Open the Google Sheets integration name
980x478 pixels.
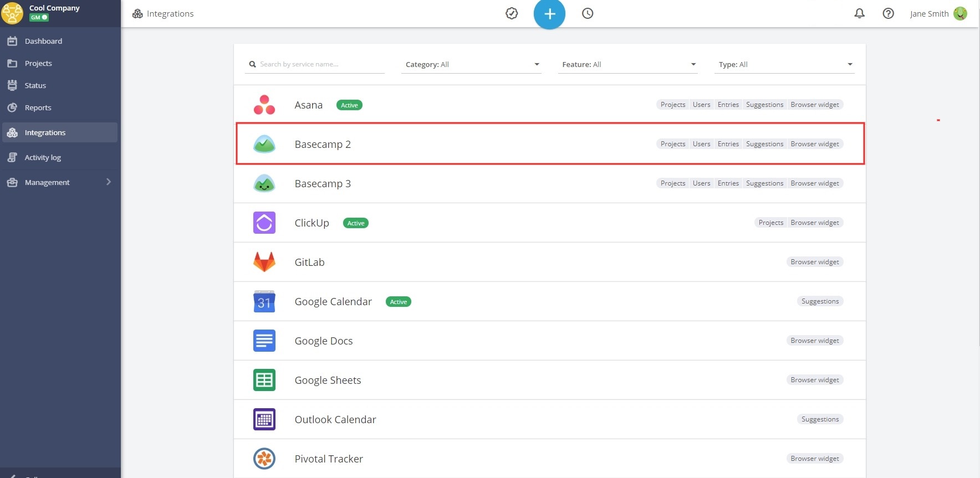(x=328, y=381)
